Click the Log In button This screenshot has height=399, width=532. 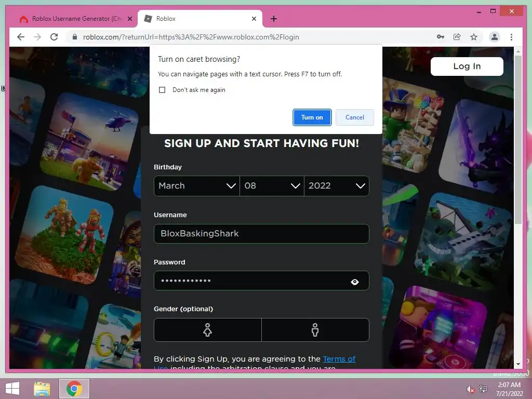click(x=467, y=66)
